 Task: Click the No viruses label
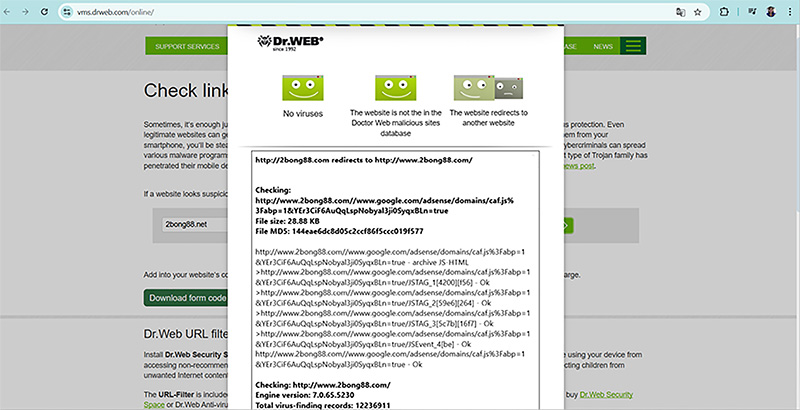[x=303, y=114]
